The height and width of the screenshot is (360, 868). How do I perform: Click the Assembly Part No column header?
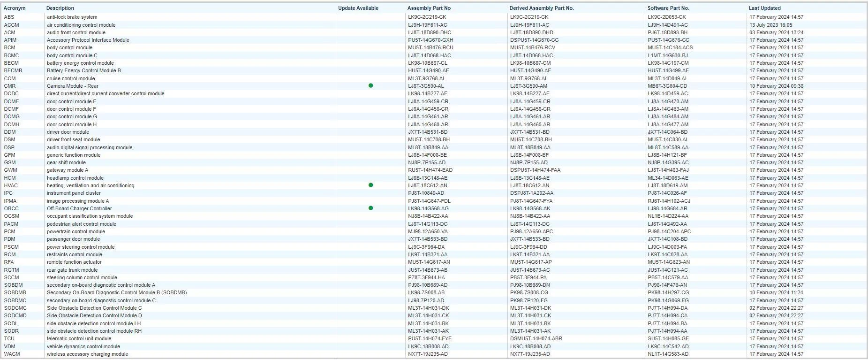click(429, 8)
